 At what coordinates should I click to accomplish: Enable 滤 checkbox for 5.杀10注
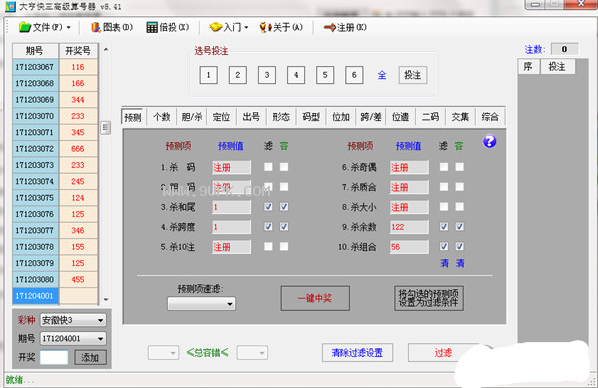(268, 246)
